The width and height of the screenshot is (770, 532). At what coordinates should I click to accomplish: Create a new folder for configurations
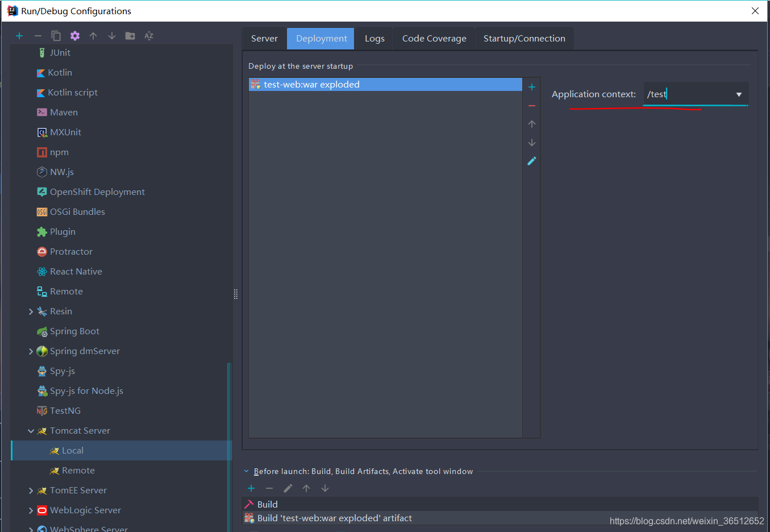tap(130, 36)
